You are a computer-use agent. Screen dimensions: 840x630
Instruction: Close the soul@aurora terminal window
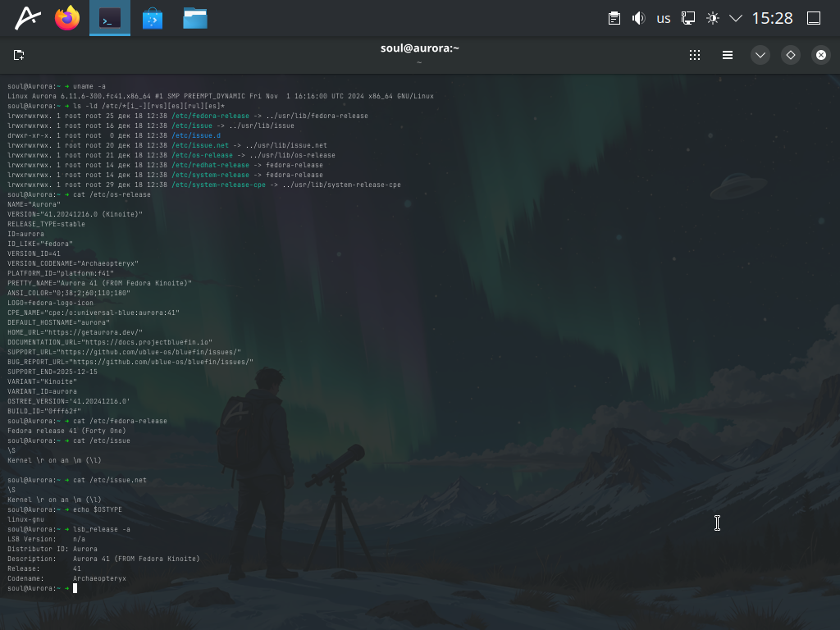[821, 55]
